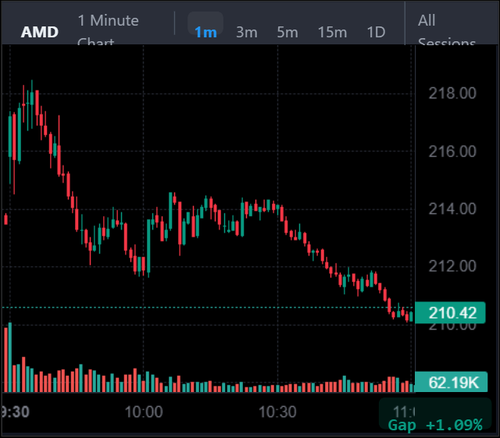Click the 1 Minute Chart title

108,29
